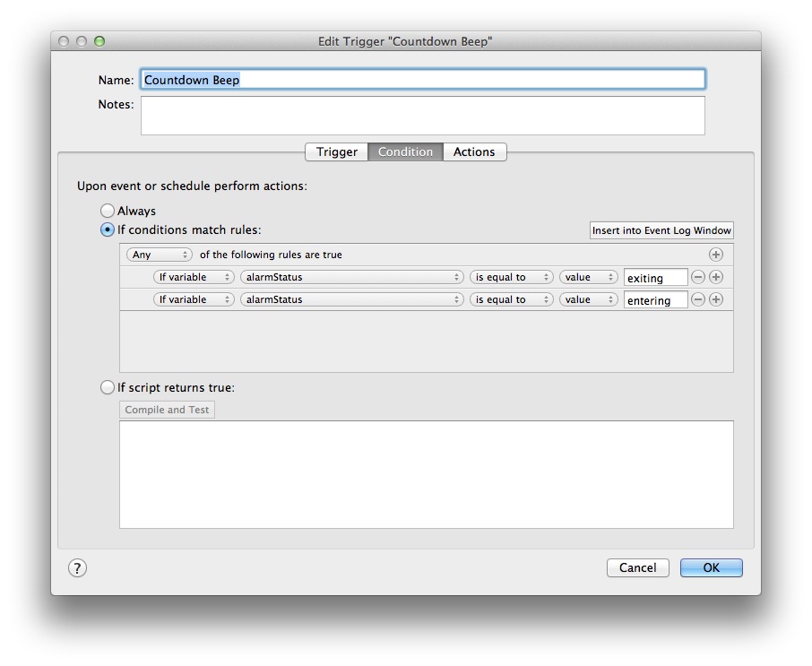This screenshot has height=666, width=812.
Task: Click the Name field 'Countdown Beep'
Action: point(422,80)
